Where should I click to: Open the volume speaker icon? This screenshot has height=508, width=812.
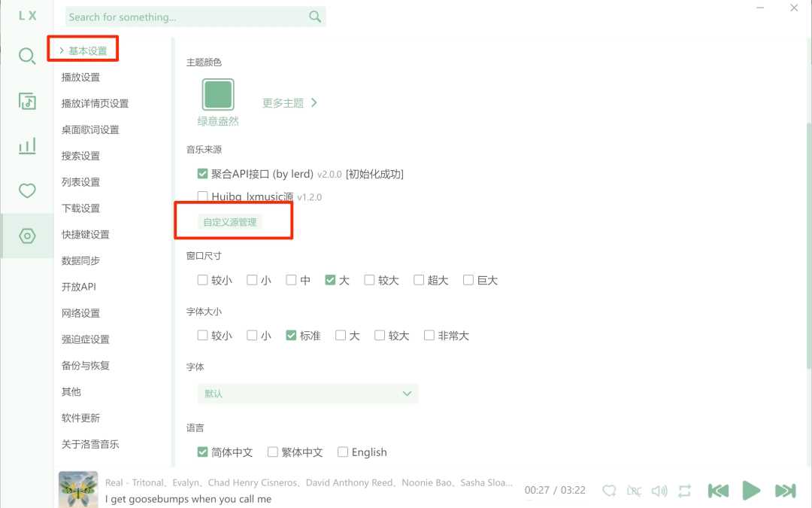659,491
